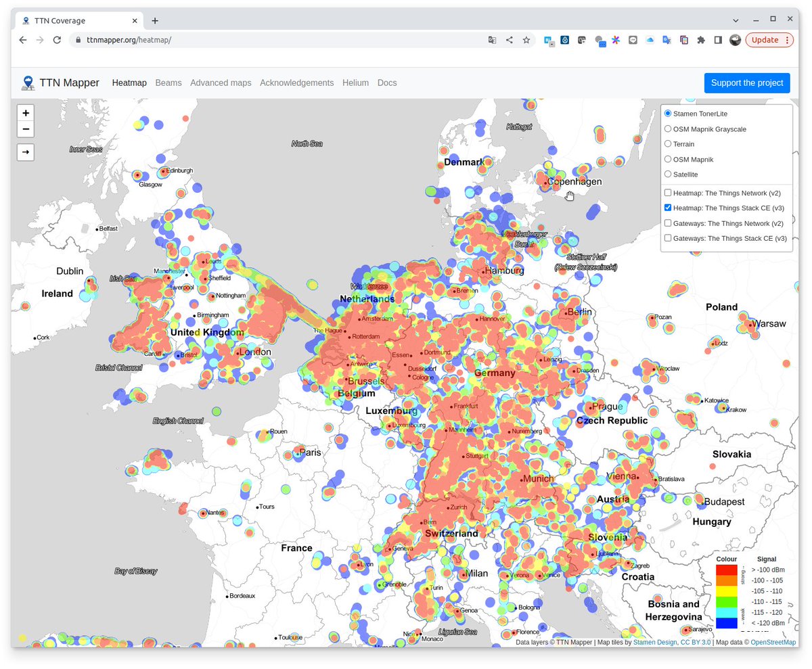The image size is (812, 669).
Task: Click the London label on the map
Action: point(255,352)
